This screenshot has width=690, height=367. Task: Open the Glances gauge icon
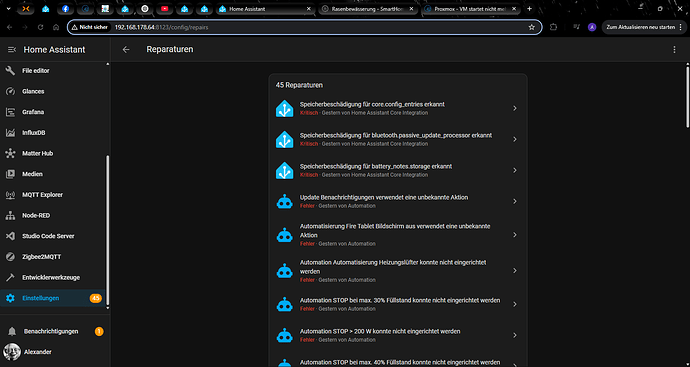pos(10,91)
